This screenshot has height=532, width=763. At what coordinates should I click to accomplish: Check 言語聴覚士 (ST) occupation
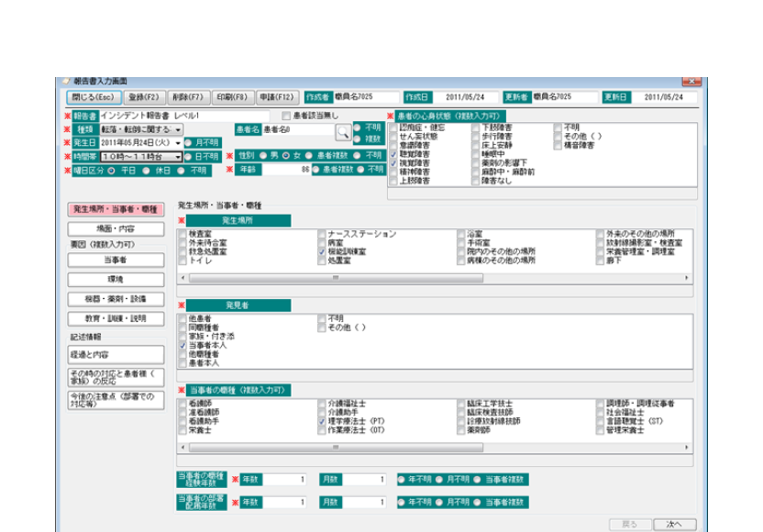pyautogui.click(x=600, y=422)
